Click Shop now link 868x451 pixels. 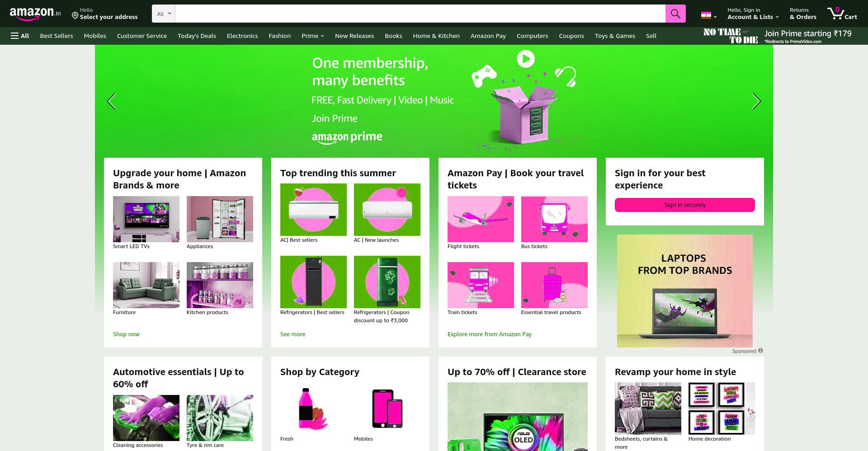126,334
